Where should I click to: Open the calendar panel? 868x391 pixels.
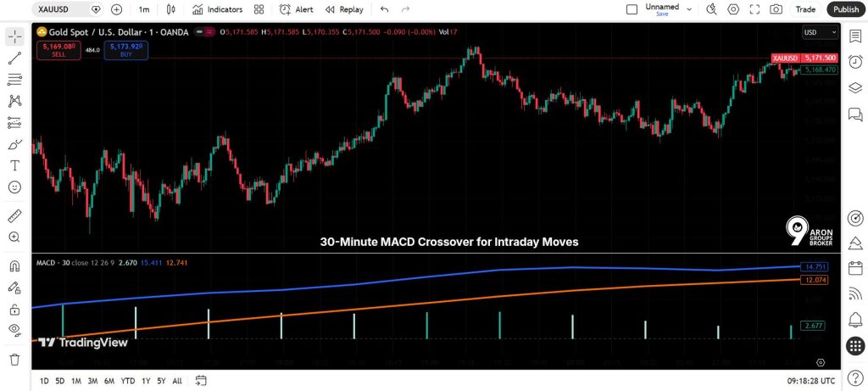[x=856, y=269]
